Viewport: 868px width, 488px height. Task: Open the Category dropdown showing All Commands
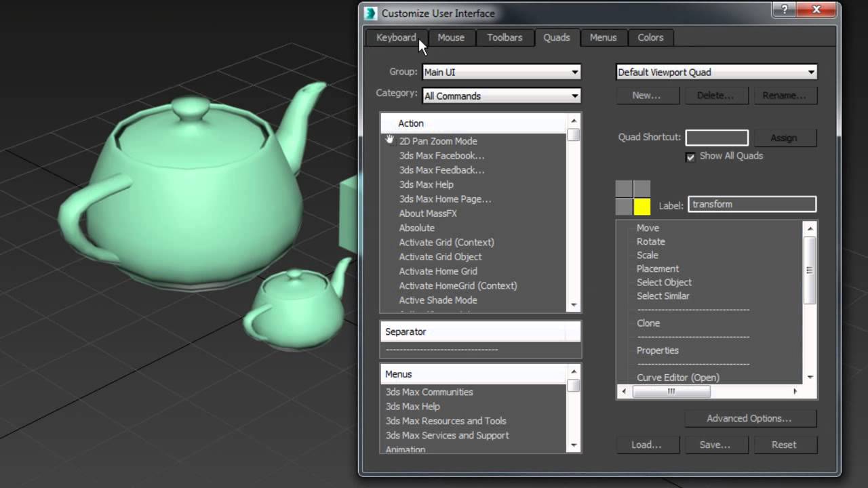tap(501, 96)
